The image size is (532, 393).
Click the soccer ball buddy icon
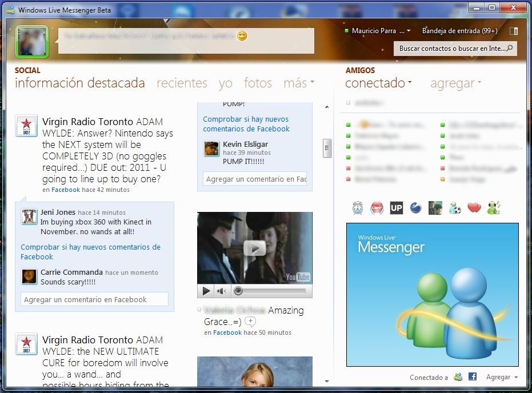click(x=455, y=208)
